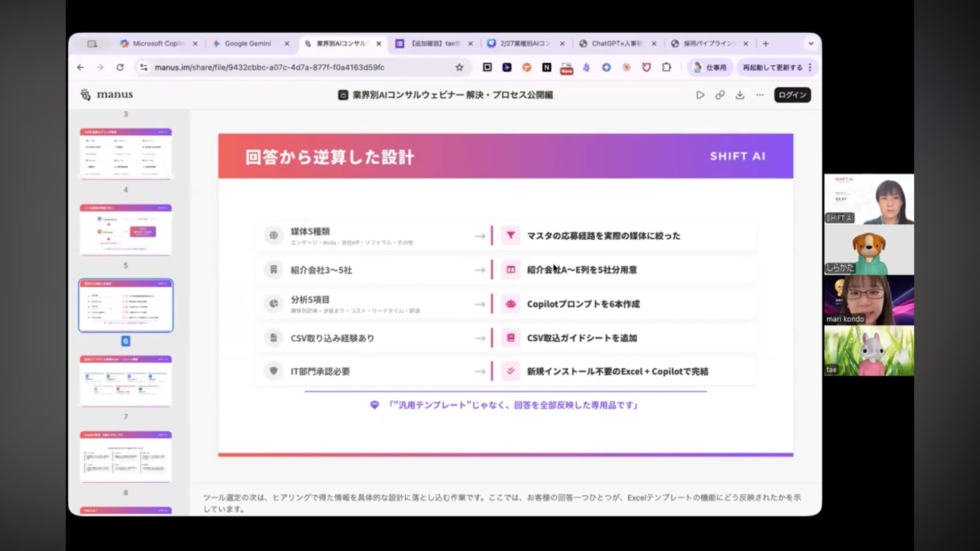Open the 仕事用 profile menu

tap(709, 67)
